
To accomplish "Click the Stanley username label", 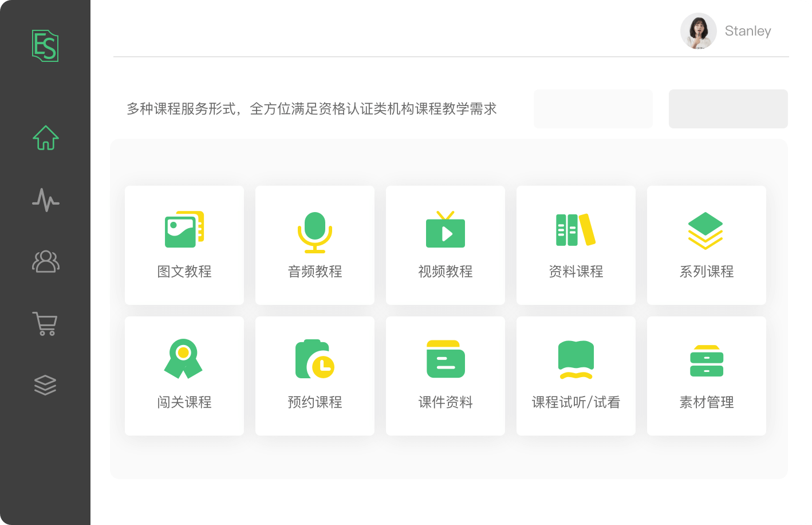I will 747,31.
